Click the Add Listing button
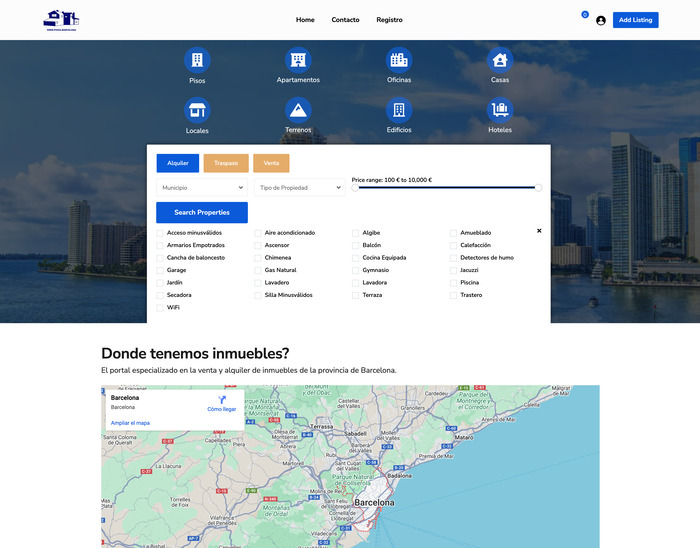 [635, 20]
